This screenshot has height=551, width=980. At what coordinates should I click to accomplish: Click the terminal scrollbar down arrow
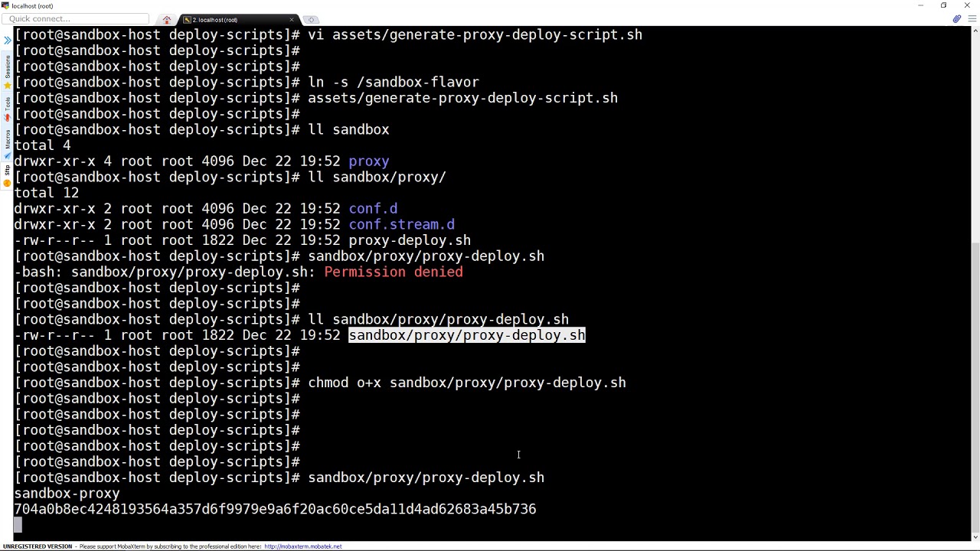pos(975,538)
